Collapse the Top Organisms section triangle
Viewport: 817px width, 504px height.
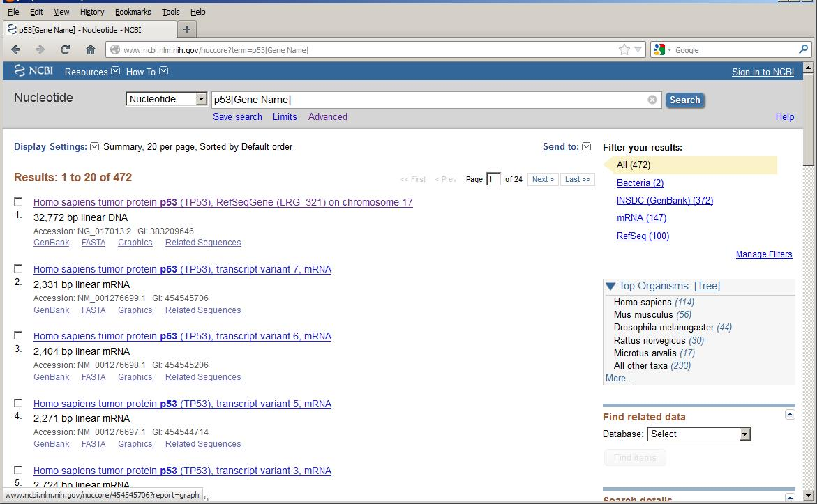pos(610,286)
